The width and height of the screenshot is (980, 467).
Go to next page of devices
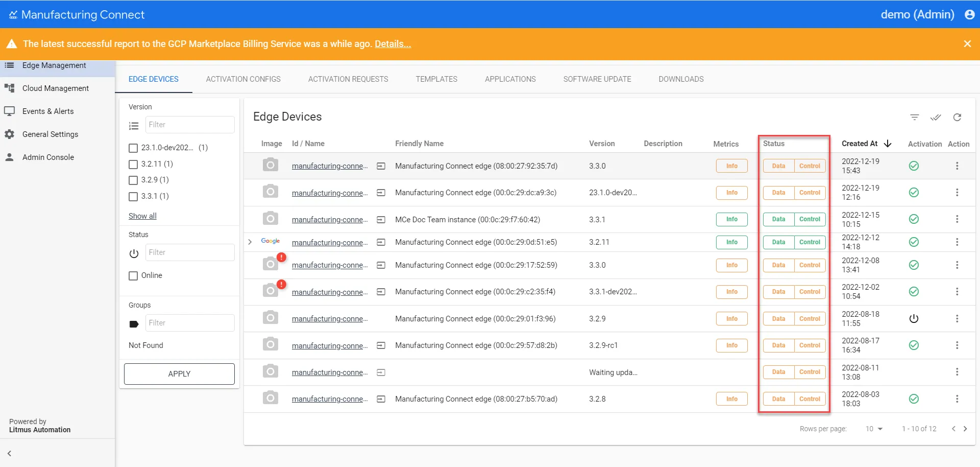coord(965,429)
